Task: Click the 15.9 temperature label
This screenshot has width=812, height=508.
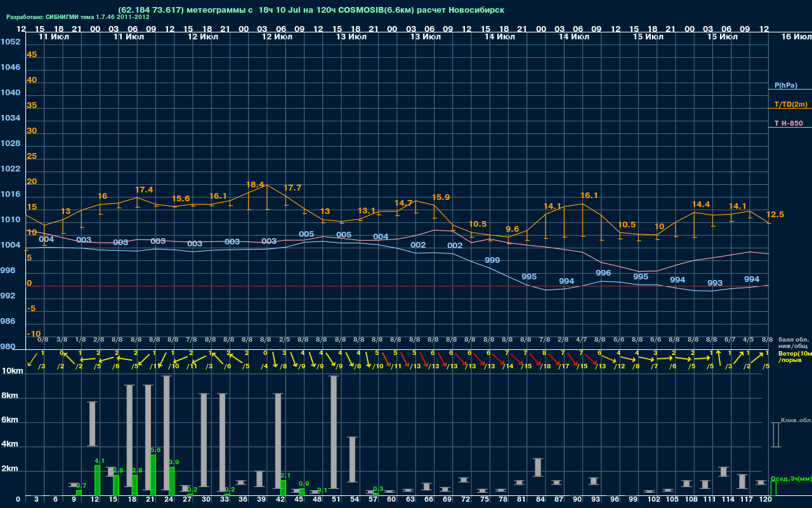Action: (441, 197)
